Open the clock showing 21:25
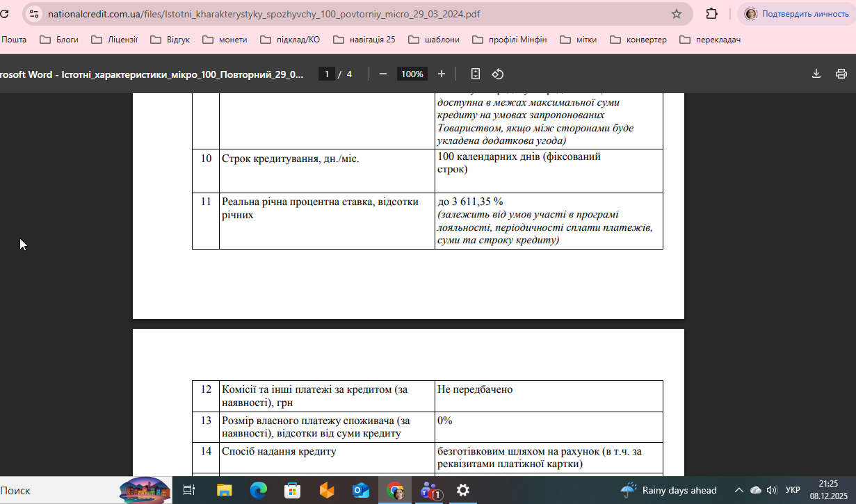 pyautogui.click(x=828, y=490)
